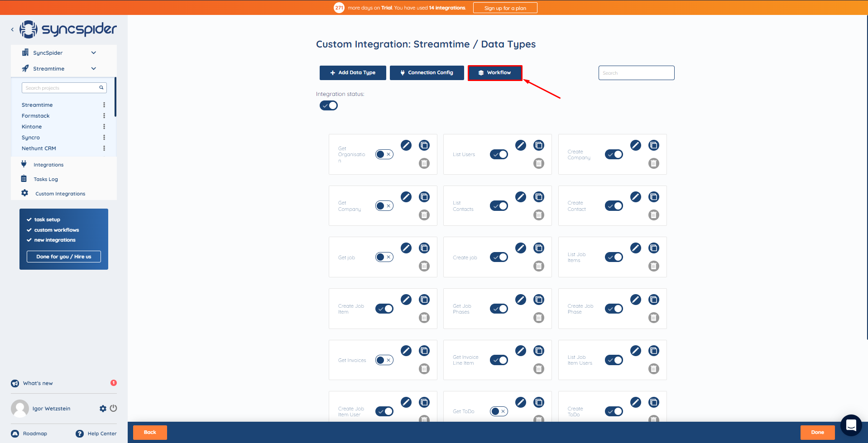
Task: Delete the Get Company data type
Action: [x=424, y=215]
